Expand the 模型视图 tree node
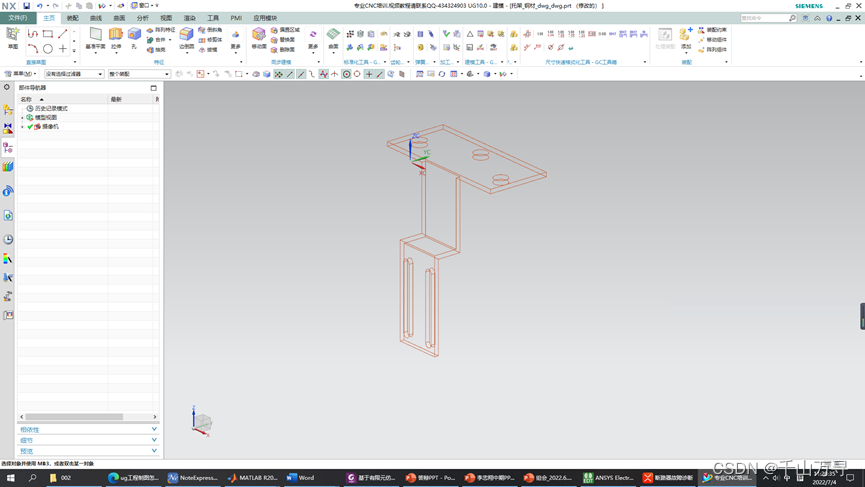The image size is (865, 487). 23,117
